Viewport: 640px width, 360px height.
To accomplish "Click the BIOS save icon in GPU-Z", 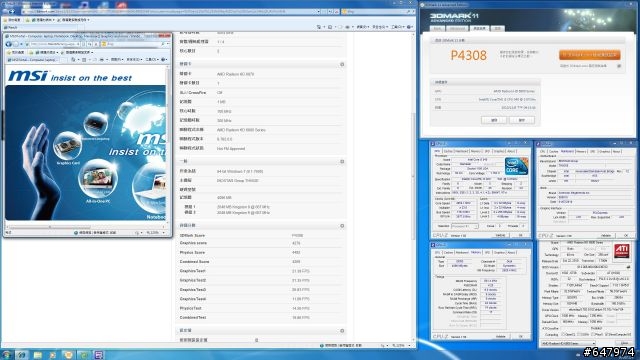I will tap(629, 267).
